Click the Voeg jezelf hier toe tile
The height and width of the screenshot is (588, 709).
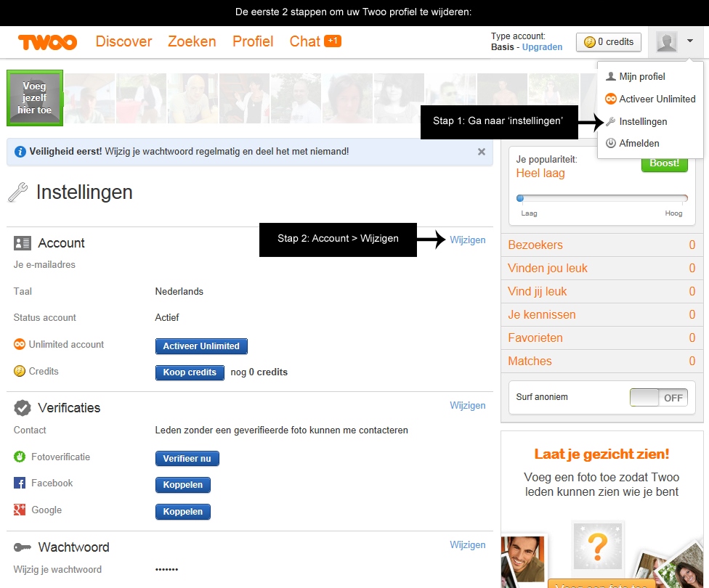click(x=35, y=97)
